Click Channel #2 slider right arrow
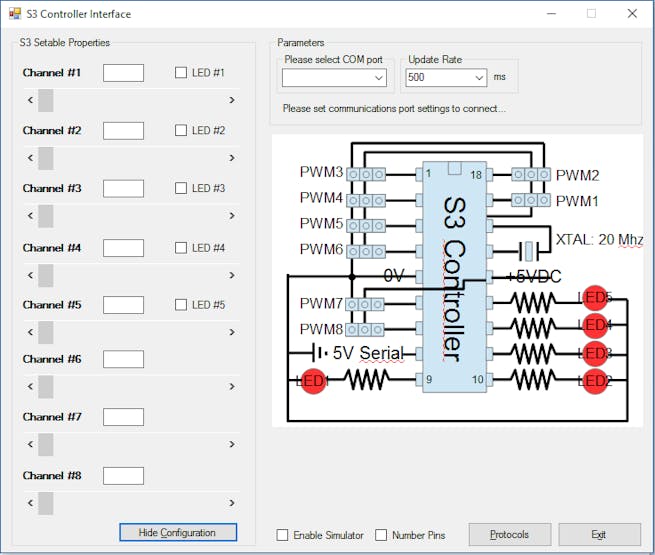 [232, 158]
